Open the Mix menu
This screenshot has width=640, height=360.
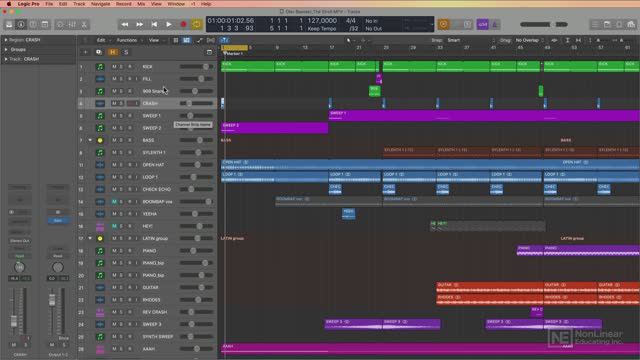click(x=141, y=4)
